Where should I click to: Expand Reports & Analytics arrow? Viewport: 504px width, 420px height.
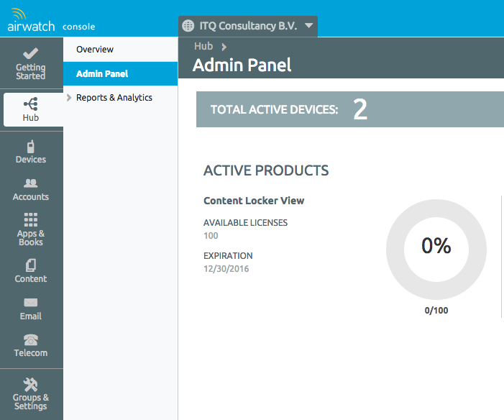click(x=69, y=98)
